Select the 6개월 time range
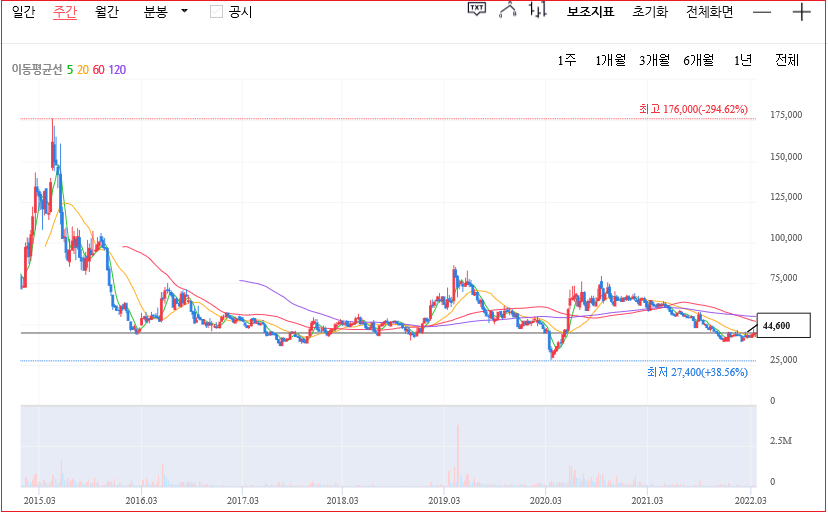 pos(698,60)
